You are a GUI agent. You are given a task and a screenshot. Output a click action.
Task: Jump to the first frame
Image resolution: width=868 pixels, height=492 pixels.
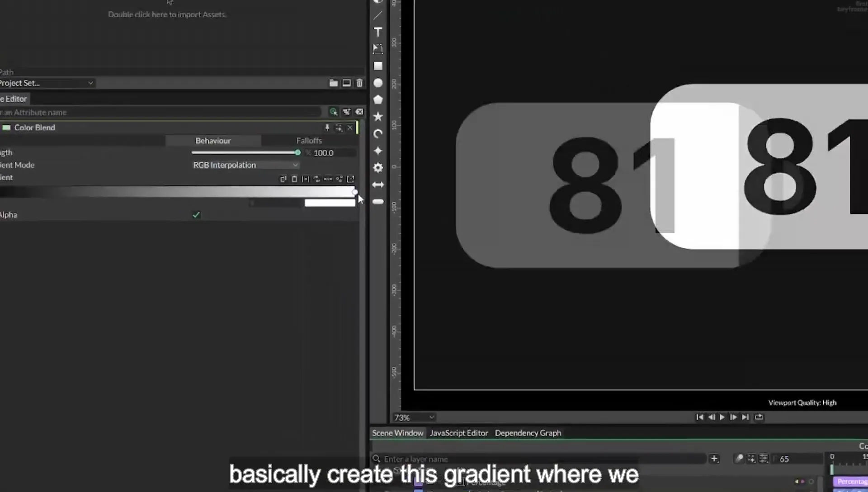(x=699, y=417)
